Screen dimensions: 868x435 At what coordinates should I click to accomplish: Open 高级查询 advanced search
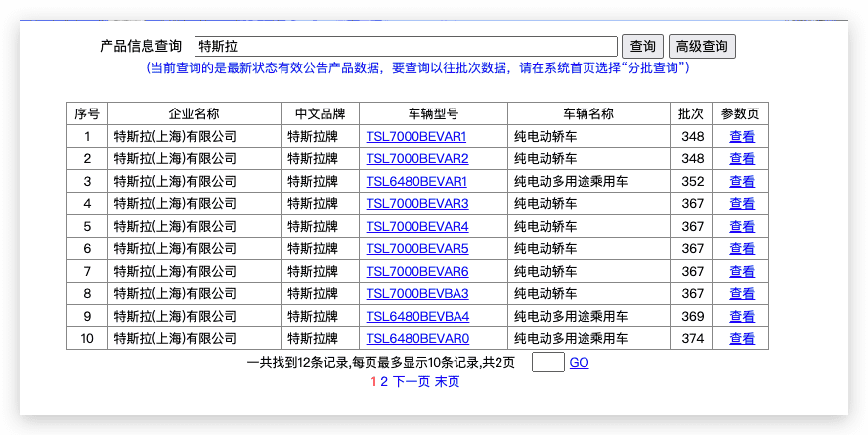click(702, 46)
